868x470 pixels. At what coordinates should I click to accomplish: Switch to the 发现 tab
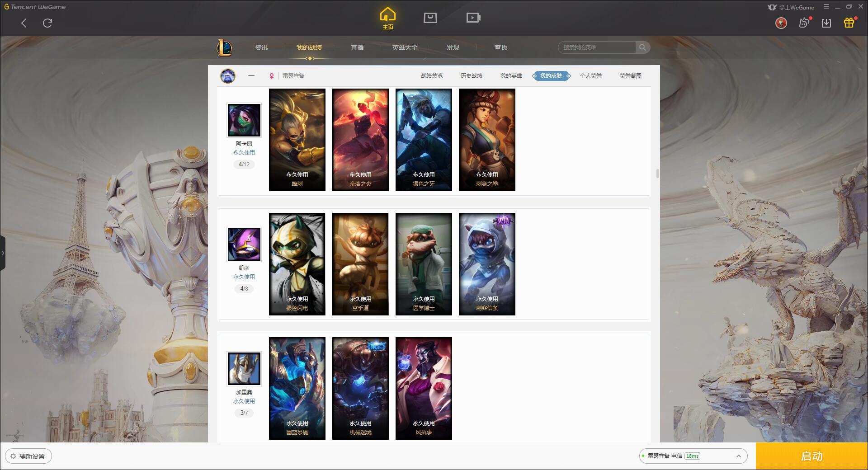click(453, 47)
